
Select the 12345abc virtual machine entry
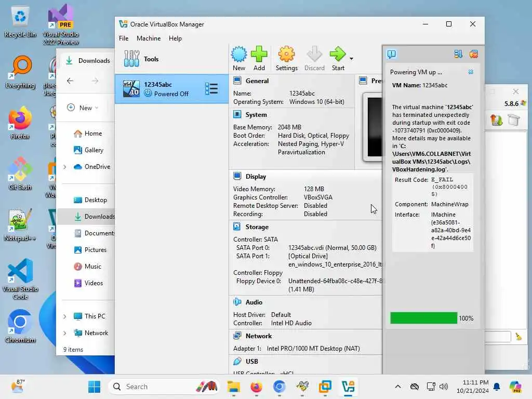(171, 89)
